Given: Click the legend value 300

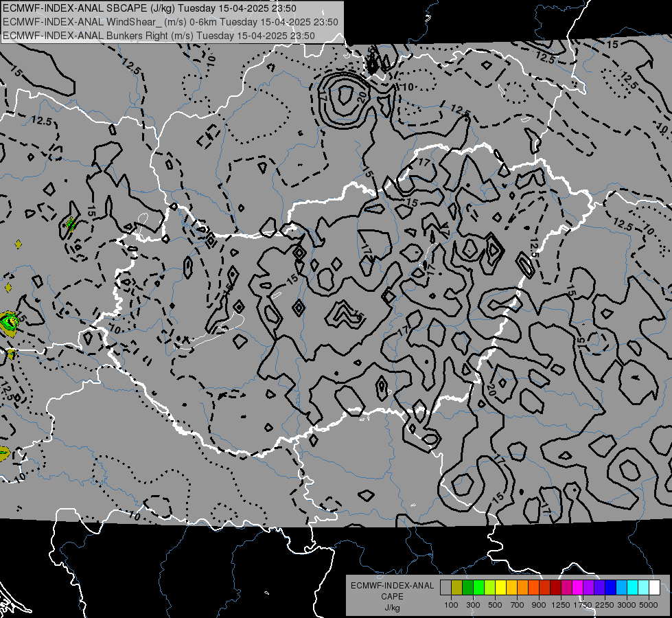Looking at the screenshot, I should (x=473, y=605).
